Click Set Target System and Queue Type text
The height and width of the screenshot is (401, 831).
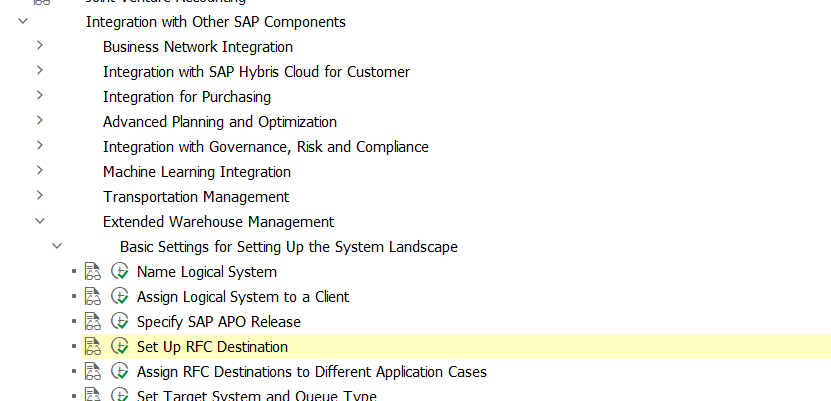[257, 395]
